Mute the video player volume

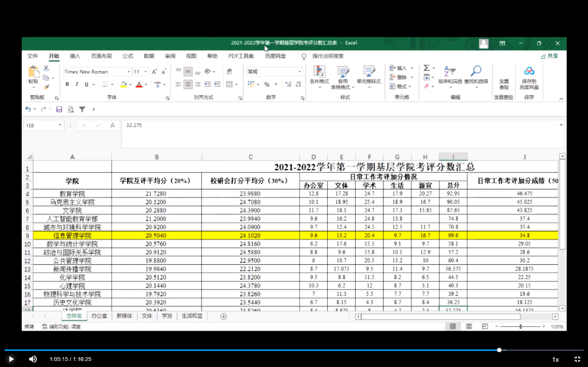(33, 359)
